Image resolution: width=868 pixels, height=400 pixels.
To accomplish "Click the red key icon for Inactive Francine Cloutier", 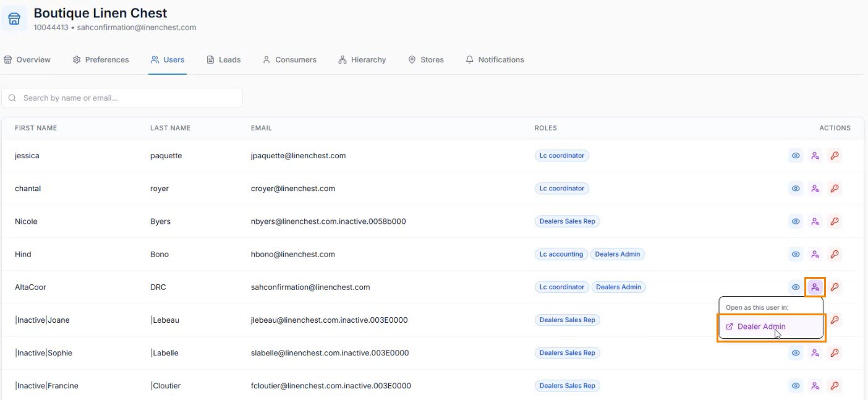I will point(834,386).
